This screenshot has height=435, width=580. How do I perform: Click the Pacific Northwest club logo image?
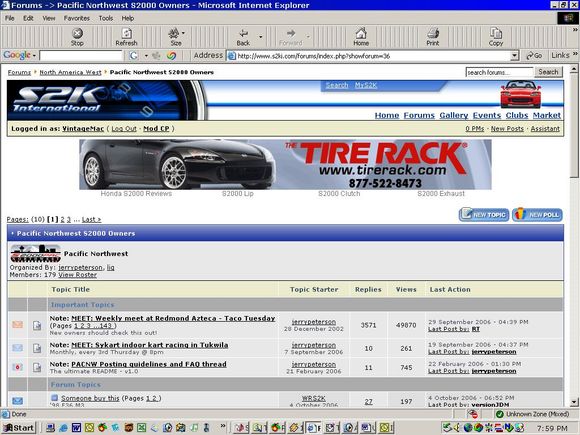[36, 253]
